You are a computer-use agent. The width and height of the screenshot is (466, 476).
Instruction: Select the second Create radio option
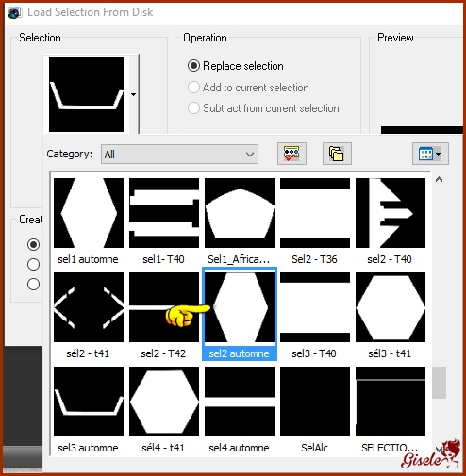[x=33, y=264]
